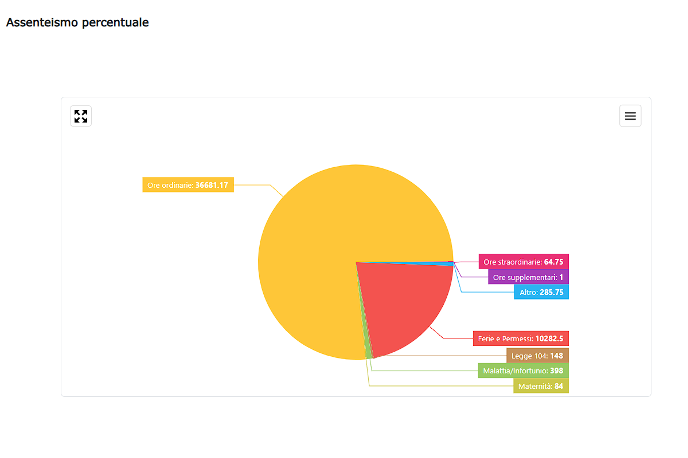Click the purple Ore supplementari label
This screenshot has width=688, height=458.
pyautogui.click(x=528, y=277)
